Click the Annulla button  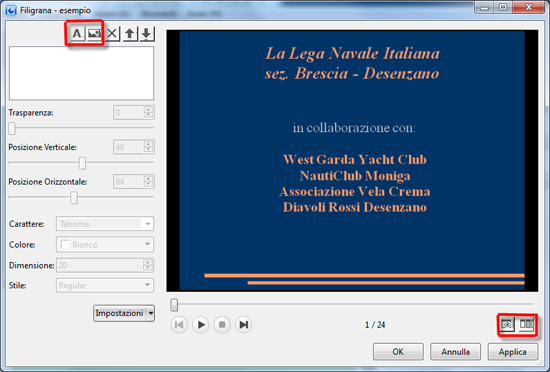click(x=455, y=352)
